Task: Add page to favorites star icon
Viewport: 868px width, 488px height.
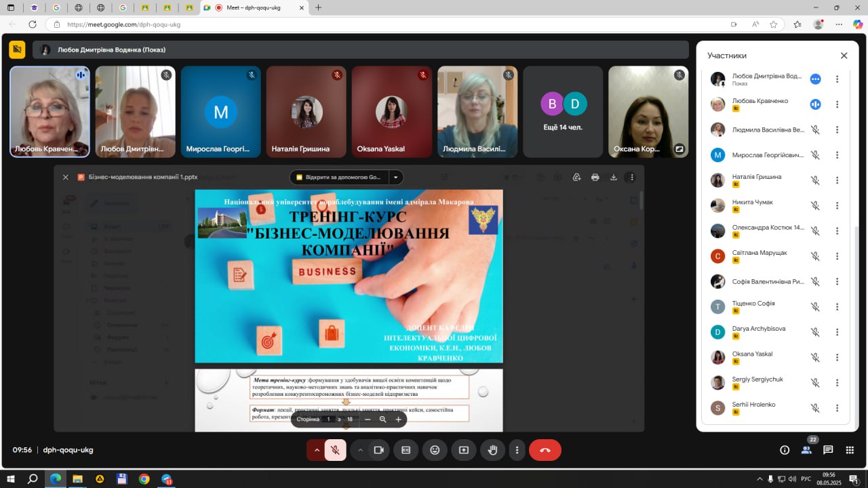Action: coord(774,24)
